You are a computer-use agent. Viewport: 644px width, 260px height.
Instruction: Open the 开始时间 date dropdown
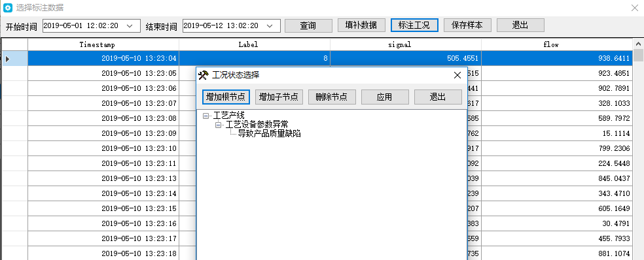pos(130,26)
